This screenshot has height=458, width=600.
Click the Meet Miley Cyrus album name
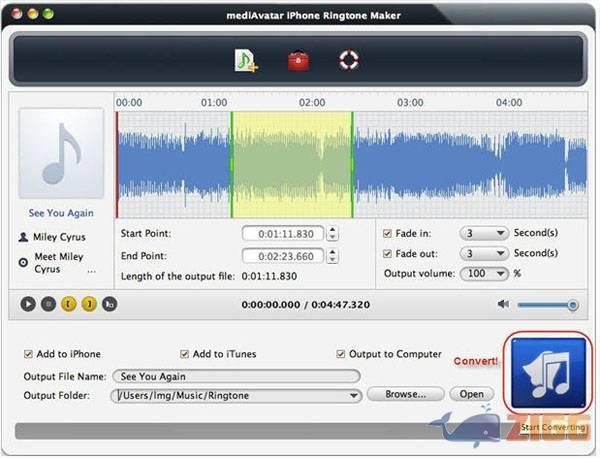pos(59,262)
